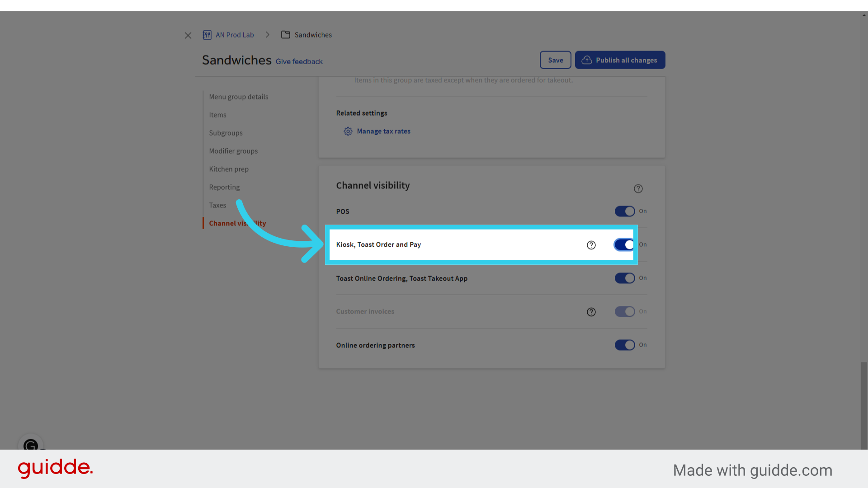This screenshot has width=868, height=488.
Task: Click the cloud upload icon on Publish button
Action: (x=587, y=60)
